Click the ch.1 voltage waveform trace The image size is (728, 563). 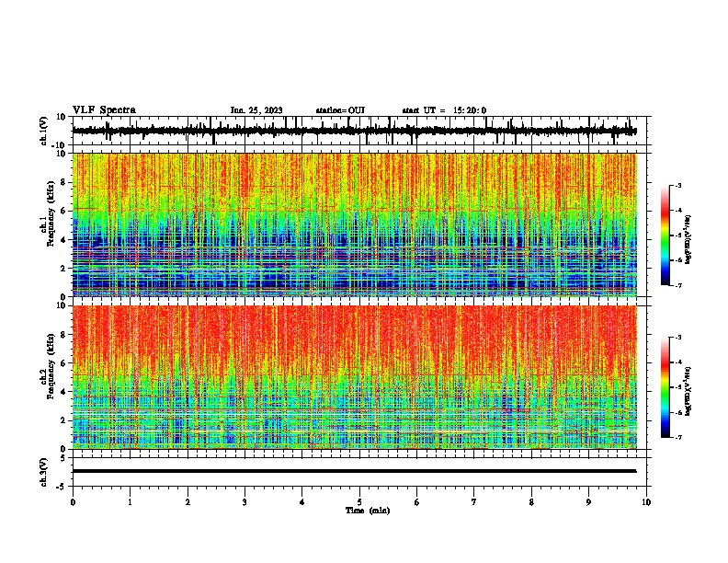354,131
